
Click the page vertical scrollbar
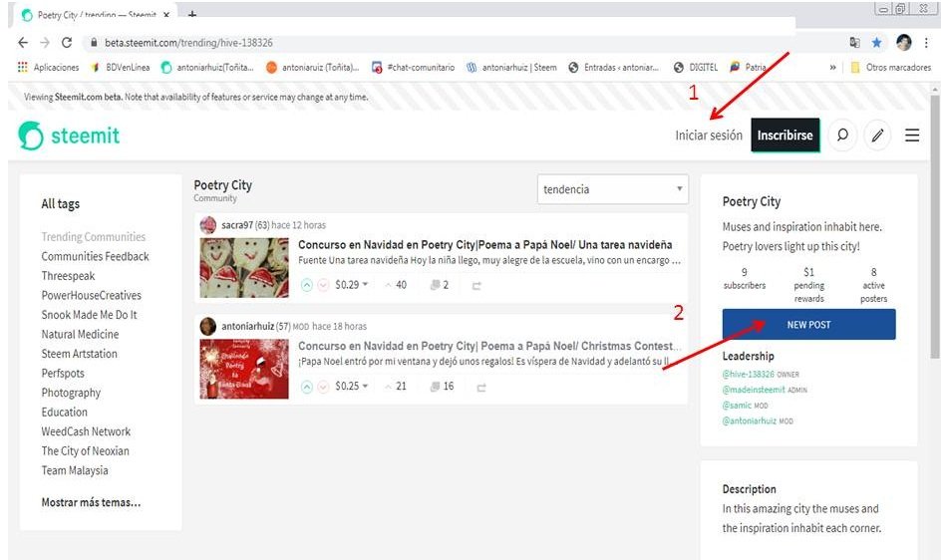tap(935, 226)
